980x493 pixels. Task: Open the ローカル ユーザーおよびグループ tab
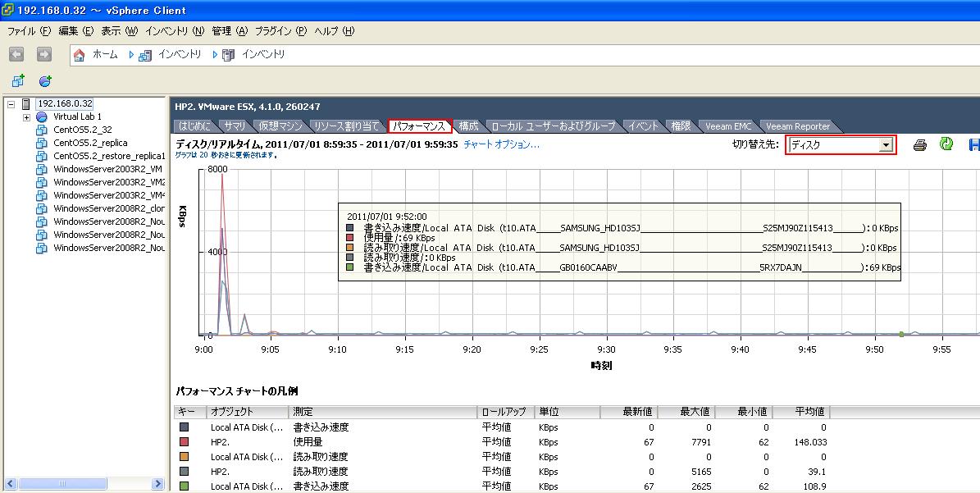coord(553,126)
